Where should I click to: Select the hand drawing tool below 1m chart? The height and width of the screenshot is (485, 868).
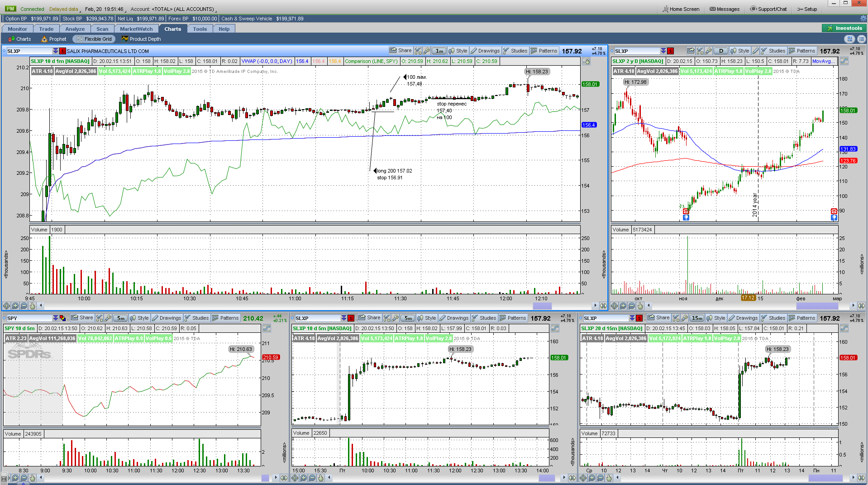33,306
